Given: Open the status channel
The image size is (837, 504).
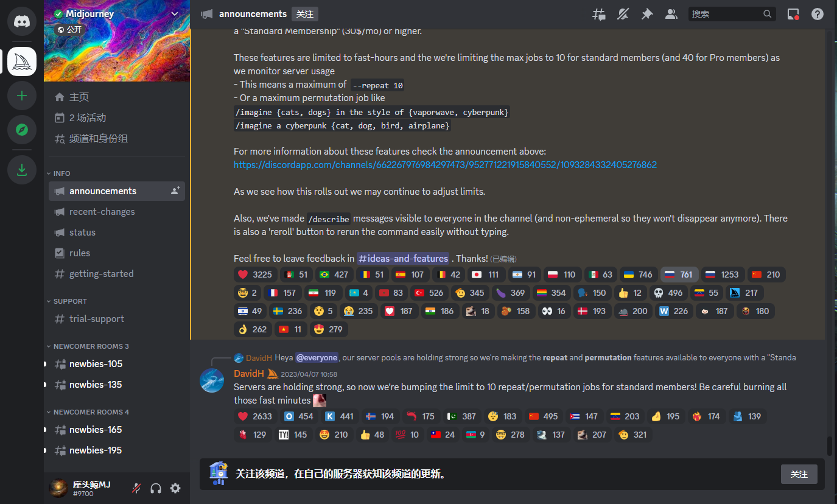Looking at the screenshot, I should point(117,233).
